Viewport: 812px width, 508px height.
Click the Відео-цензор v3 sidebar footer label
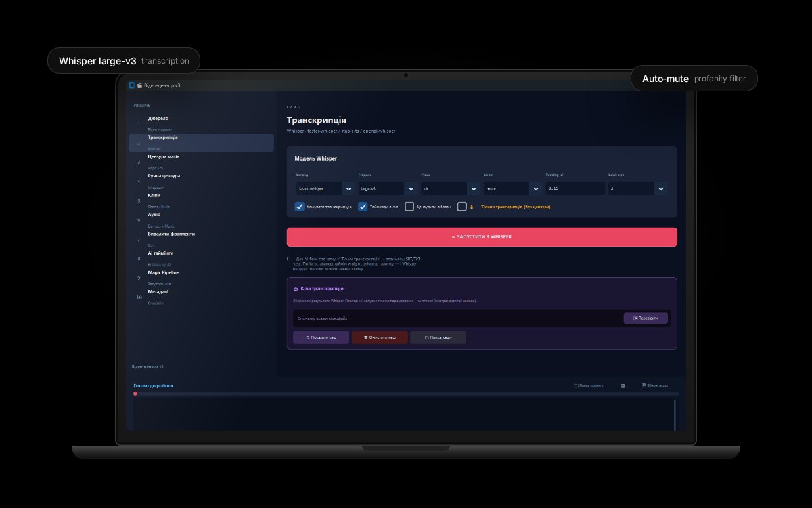point(148,366)
